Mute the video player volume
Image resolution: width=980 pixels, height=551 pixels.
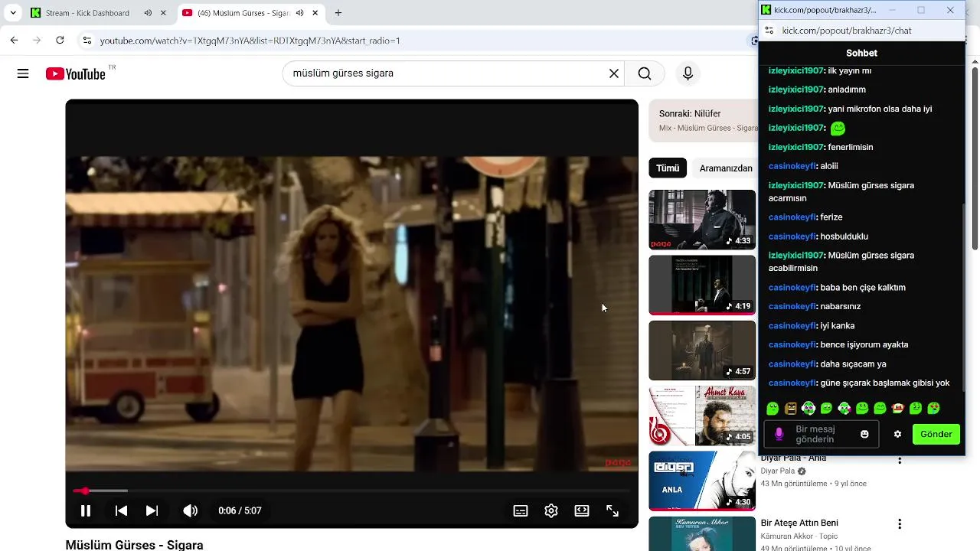(x=190, y=510)
